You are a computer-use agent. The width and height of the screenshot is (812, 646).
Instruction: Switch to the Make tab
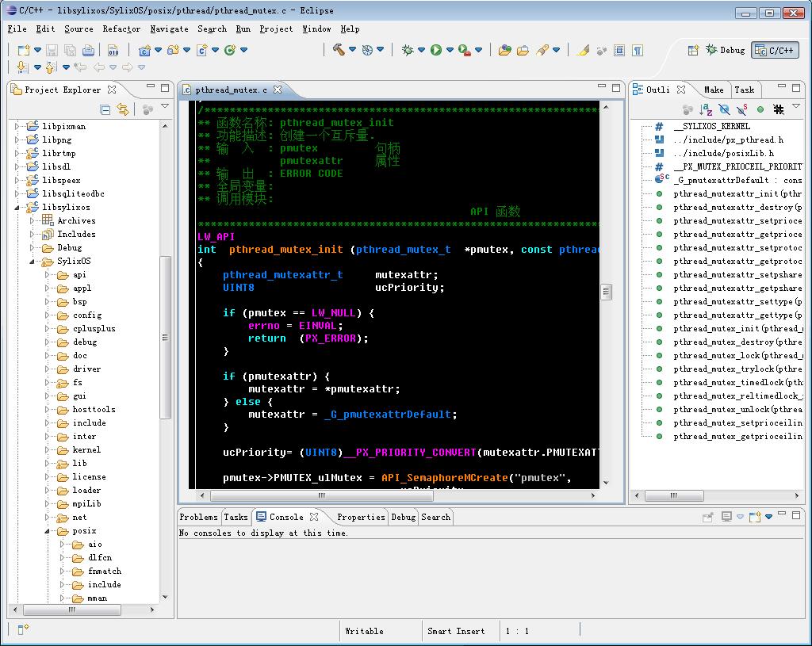tap(714, 90)
